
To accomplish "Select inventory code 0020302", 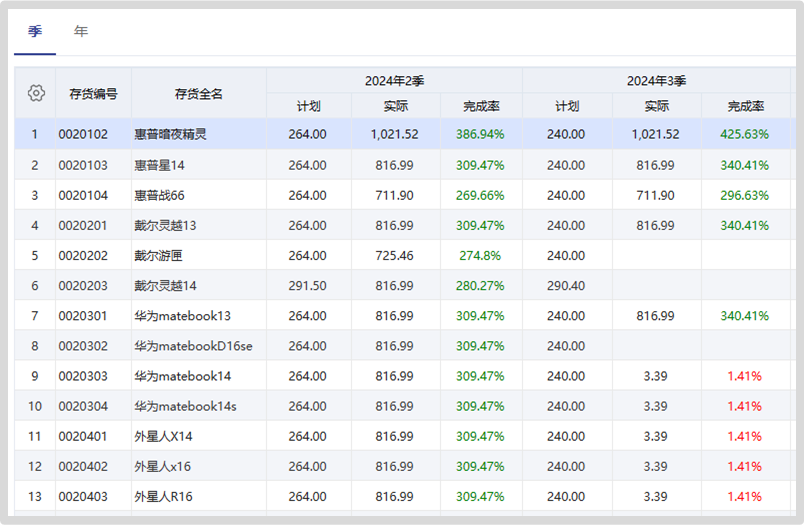I will (x=83, y=346).
